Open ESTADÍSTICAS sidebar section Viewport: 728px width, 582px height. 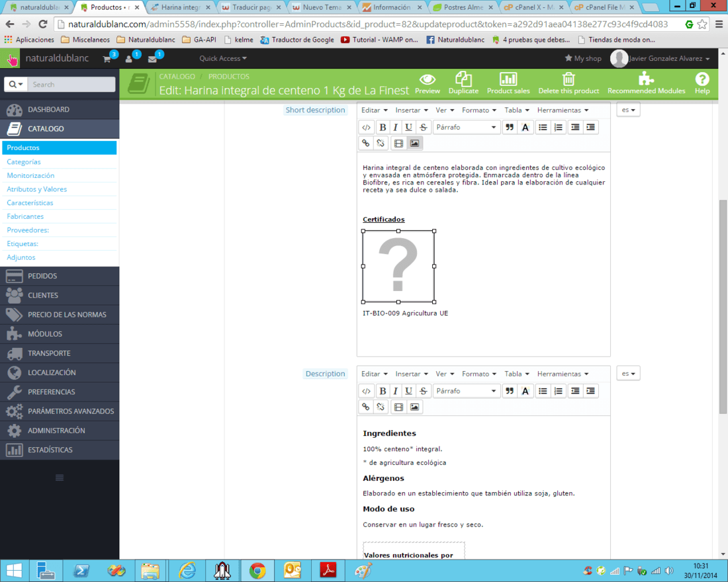point(60,450)
